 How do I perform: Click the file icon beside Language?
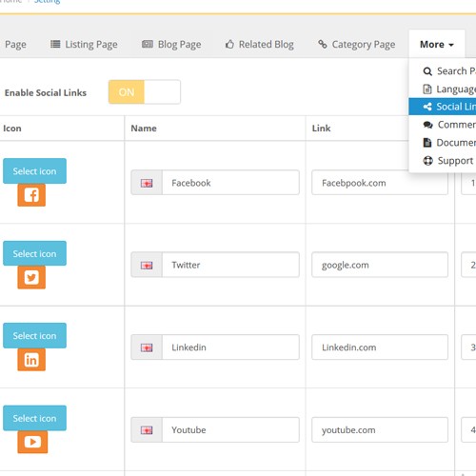point(427,89)
